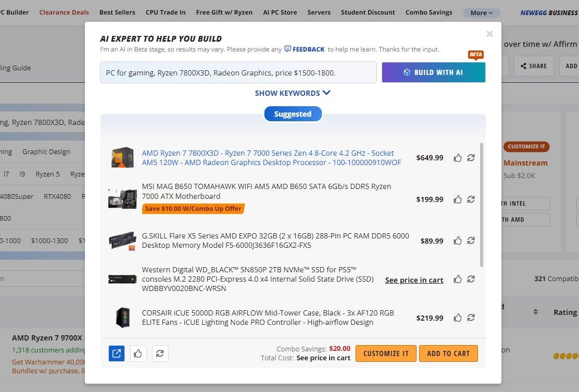Replace the G.SKILL Flare X5 memory
Image resolution: width=579 pixels, height=392 pixels.
pyautogui.click(x=471, y=241)
